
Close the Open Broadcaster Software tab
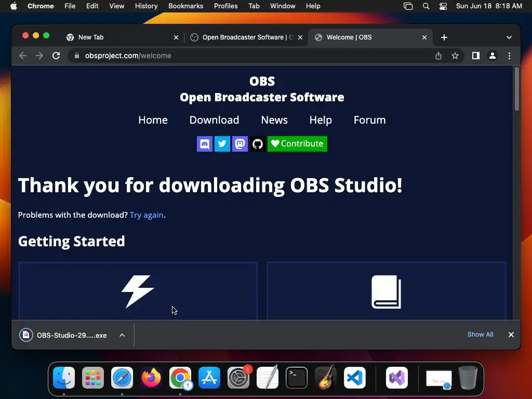[300, 37]
